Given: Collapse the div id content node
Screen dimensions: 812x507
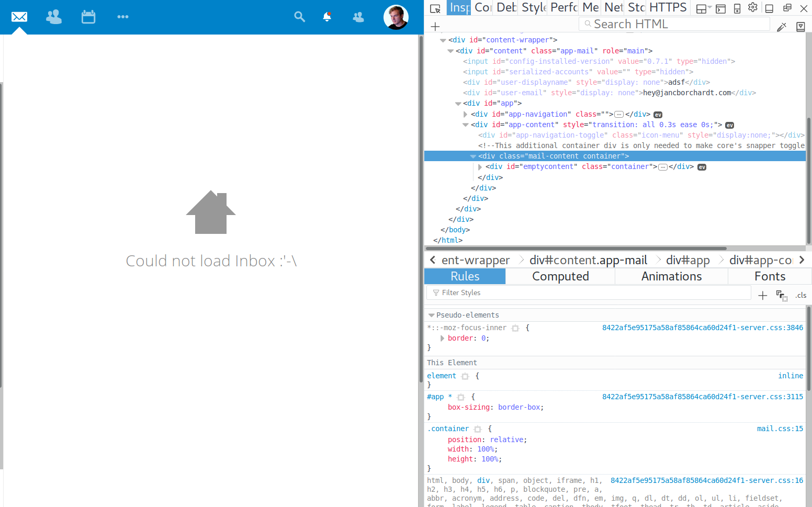Looking at the screenshot, I should (x=450, y=51).
